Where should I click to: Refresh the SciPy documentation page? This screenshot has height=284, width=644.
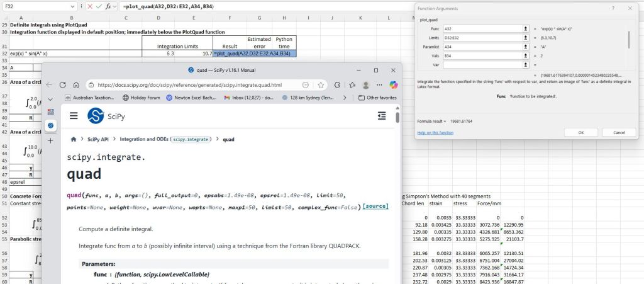(62, 84)
